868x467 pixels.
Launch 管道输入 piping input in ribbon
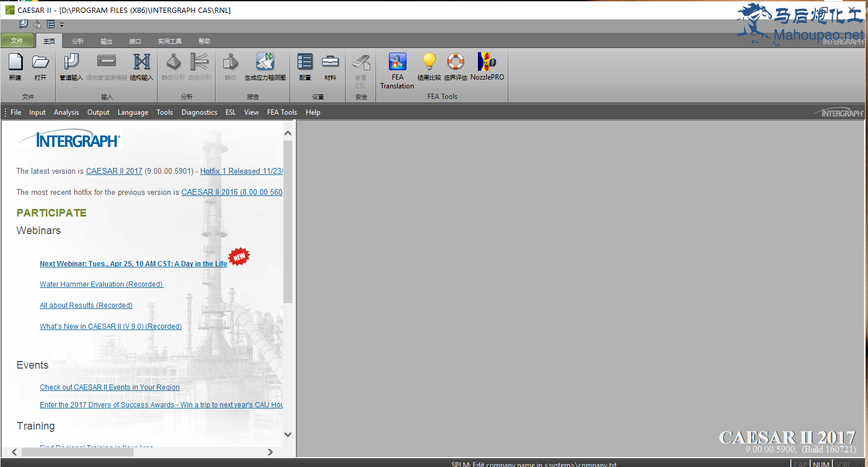71,67
